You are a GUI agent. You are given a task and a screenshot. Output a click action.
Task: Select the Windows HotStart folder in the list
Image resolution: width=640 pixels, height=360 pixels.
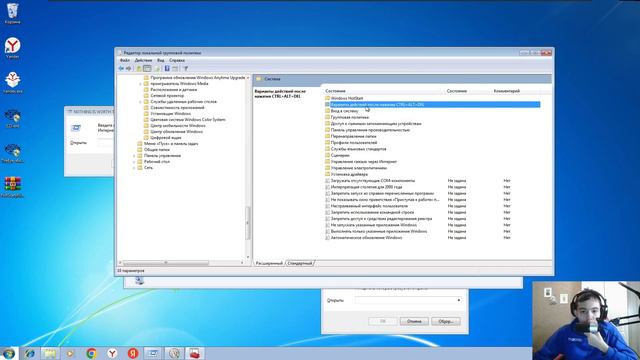point(347,98)
